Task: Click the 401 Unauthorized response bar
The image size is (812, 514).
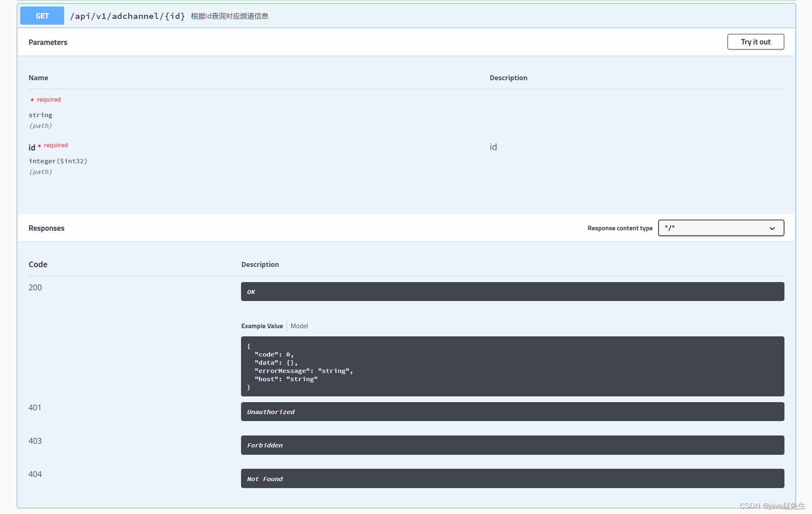Action: (512, 412)
